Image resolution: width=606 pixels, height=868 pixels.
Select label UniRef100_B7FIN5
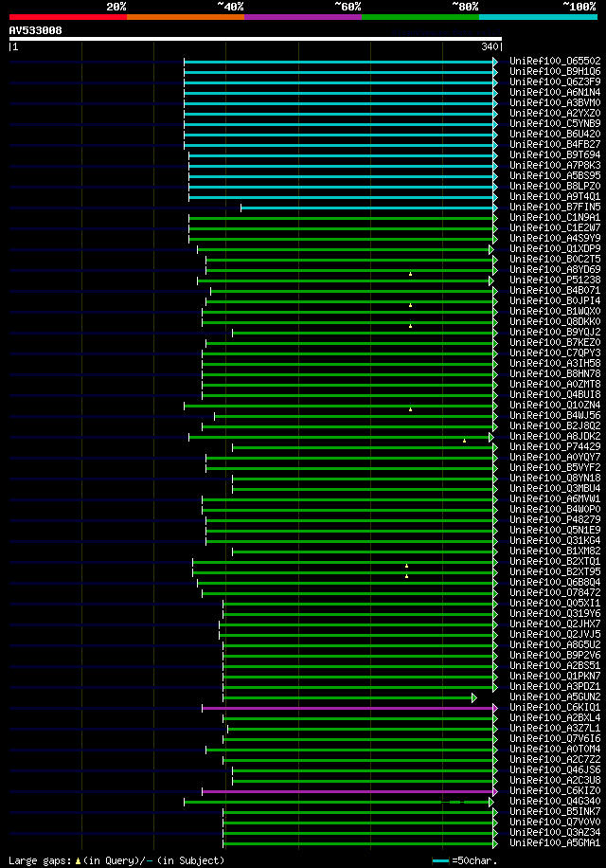coord(555,207)
